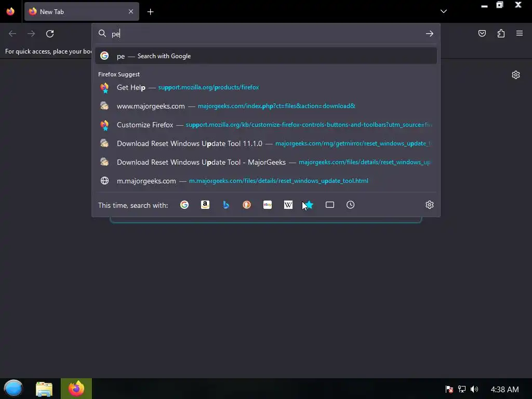This screenshot has height=399, width=532.
Task: Search history with the clock icon
Action: point(351,205)
